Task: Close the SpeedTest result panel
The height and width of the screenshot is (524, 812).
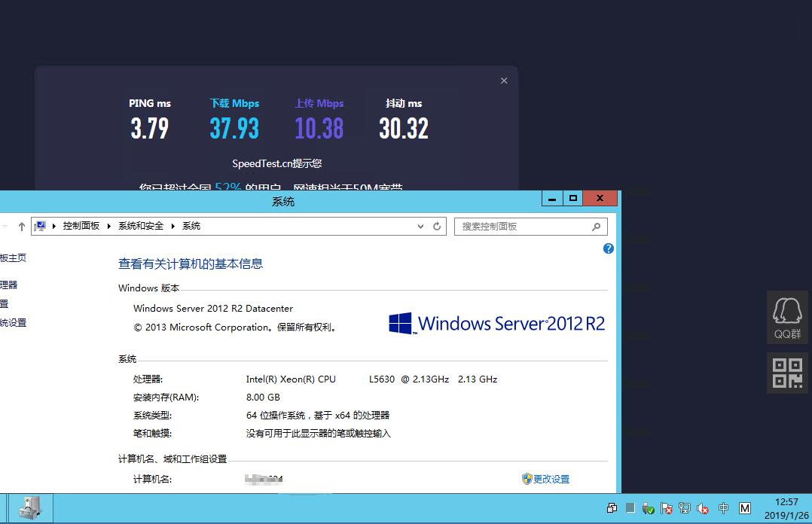Action: pos(504,81)
